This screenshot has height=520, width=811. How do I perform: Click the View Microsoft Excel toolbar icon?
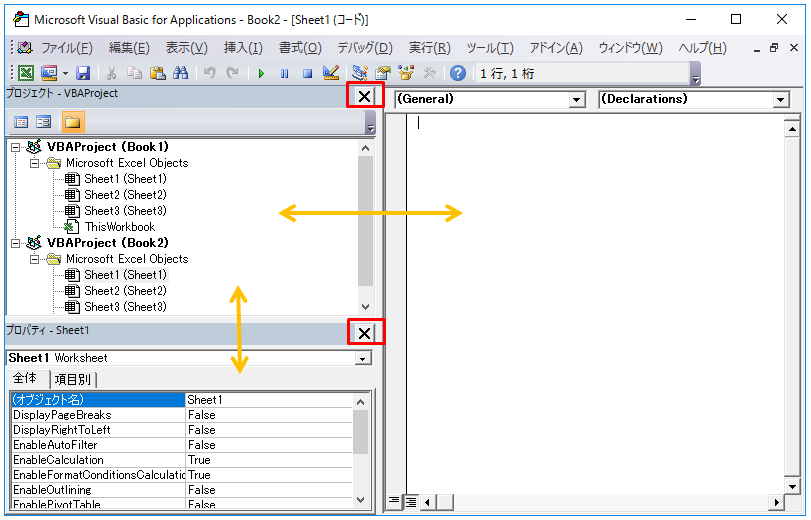click(x=26, y=73)
